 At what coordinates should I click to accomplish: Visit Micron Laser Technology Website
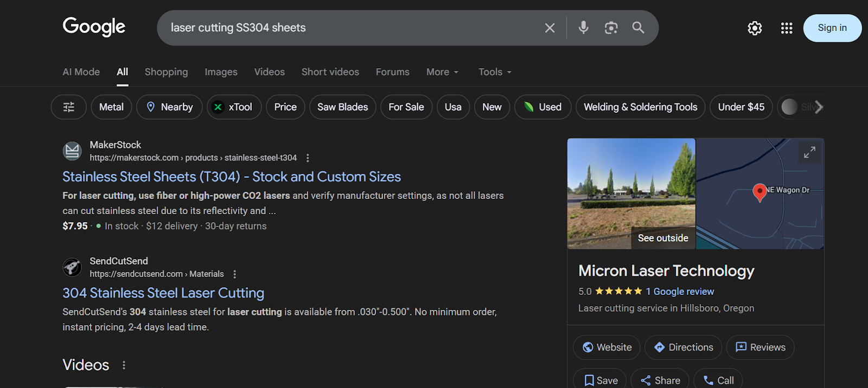coord(607,347)
